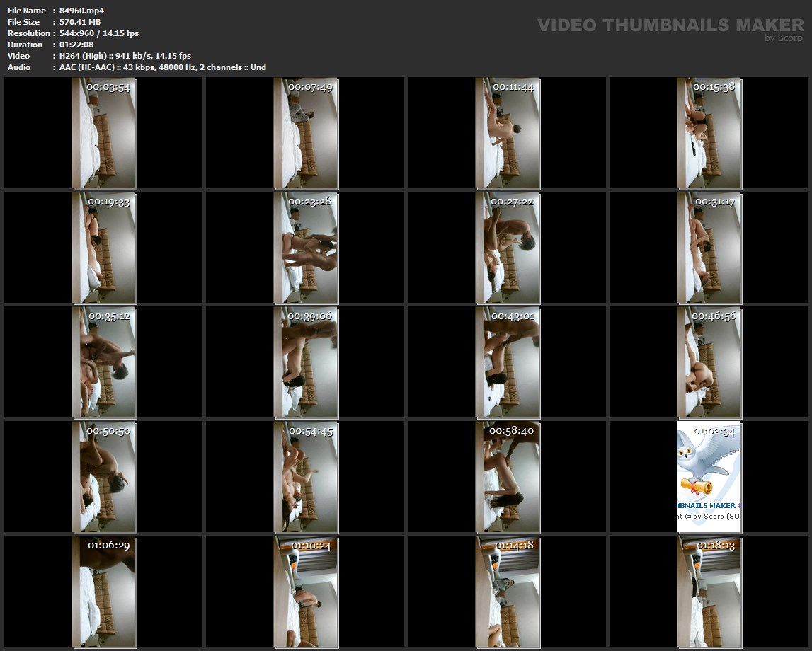The width and height of the screenshot is (812, 651).
Task: Click the 00:23:28 timestamp label
Action: 310,202
